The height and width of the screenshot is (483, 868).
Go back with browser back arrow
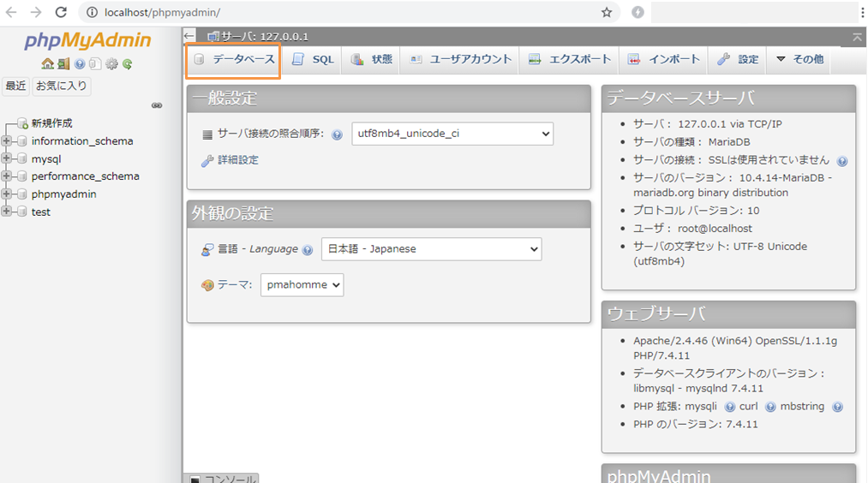coord(11,12)
